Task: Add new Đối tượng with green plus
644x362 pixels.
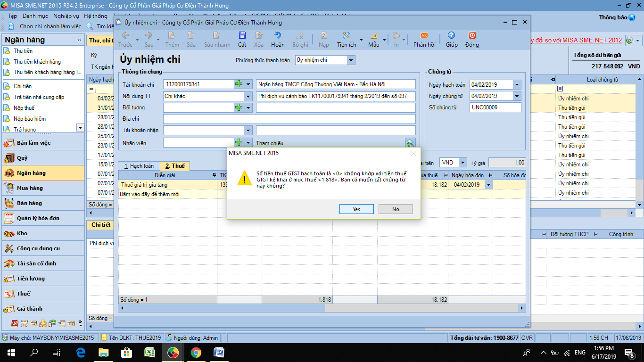Action: point(239,107)
